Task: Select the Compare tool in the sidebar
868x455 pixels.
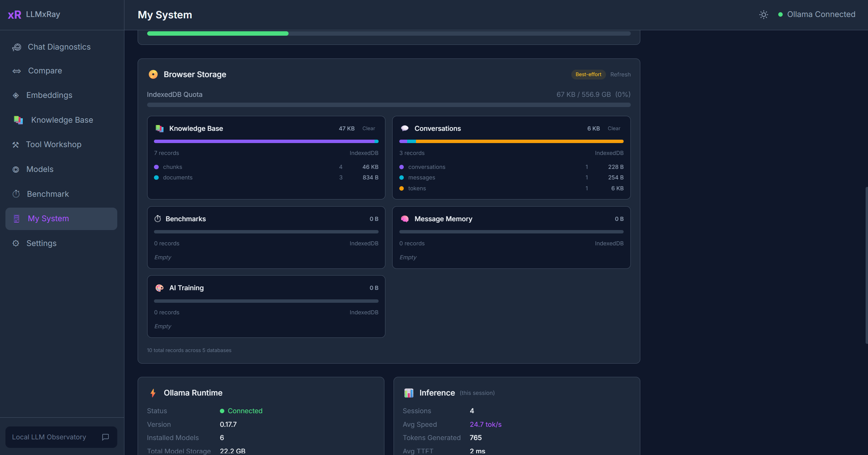Action: pos(45,71)
